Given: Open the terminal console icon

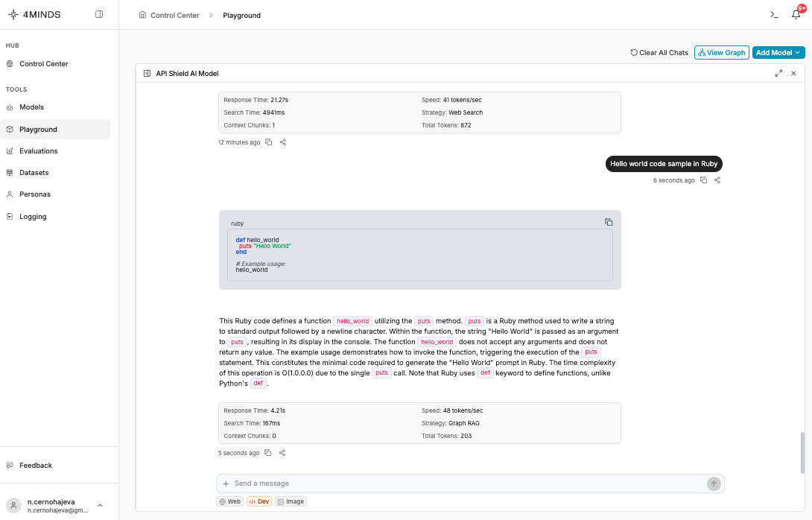Looking at the screenshot, I should pos(774,15).
